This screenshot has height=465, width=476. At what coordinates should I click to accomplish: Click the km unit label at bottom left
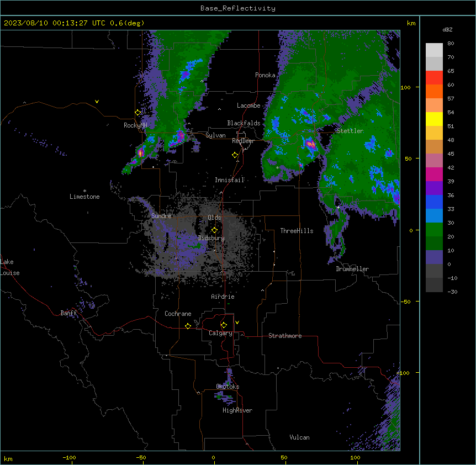(8, 459)
